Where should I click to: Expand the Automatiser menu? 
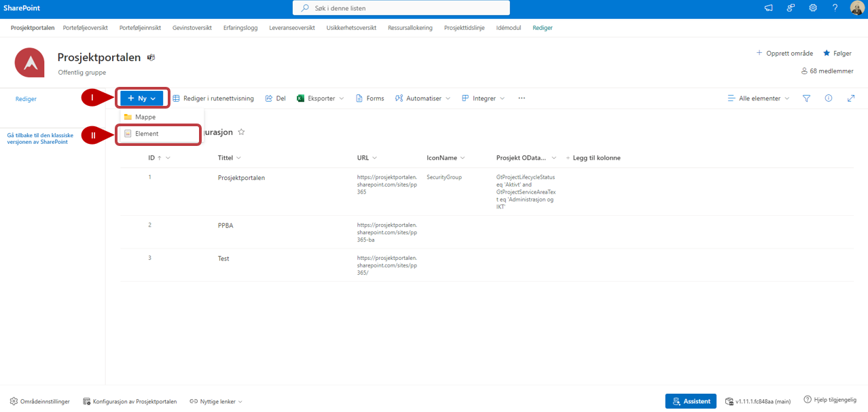click(422, 98)
